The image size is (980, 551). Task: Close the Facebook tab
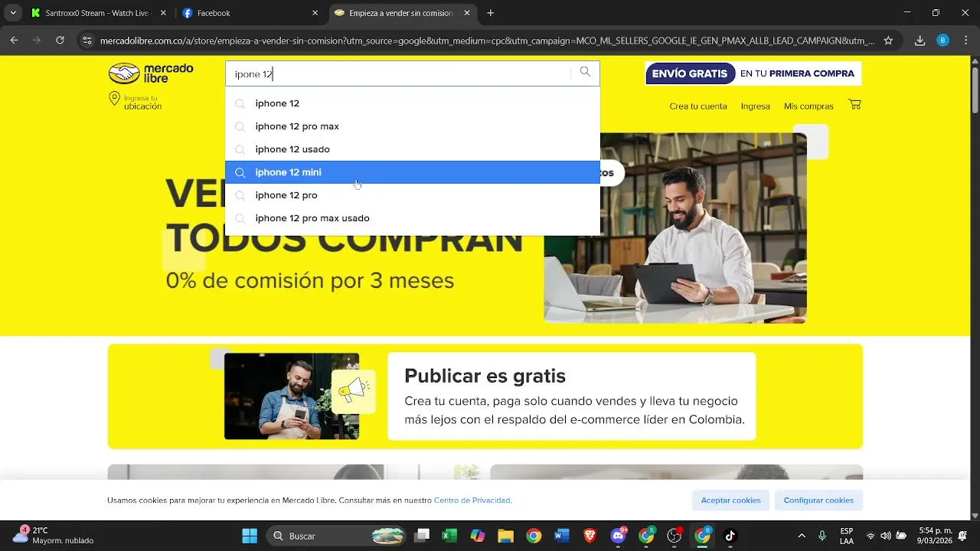315,13
